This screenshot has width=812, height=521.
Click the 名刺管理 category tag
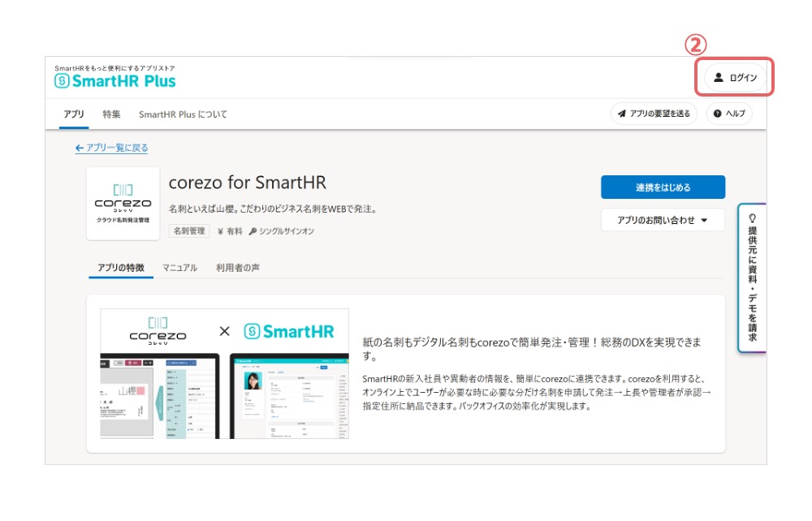[189, 230]
